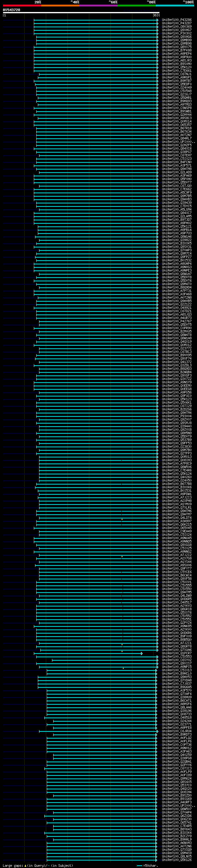This screenshot has height=868, width=197.
Task: Select hit label UniRef100_B6T7B8
Action: (176, 484)
